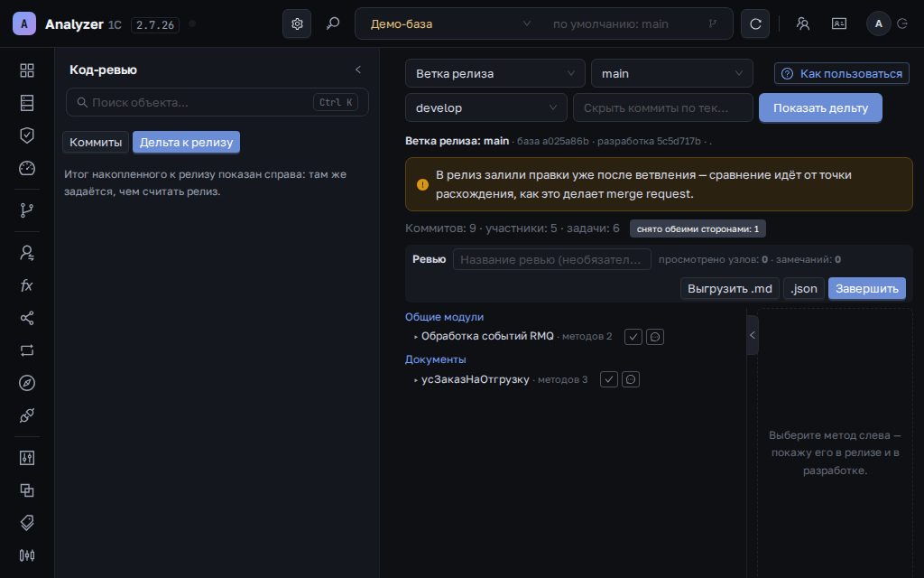This screenshot has width=924, height=578.
Task: Open the main branch dropdown
Action: pyautogui.click(x=671, y=74)
